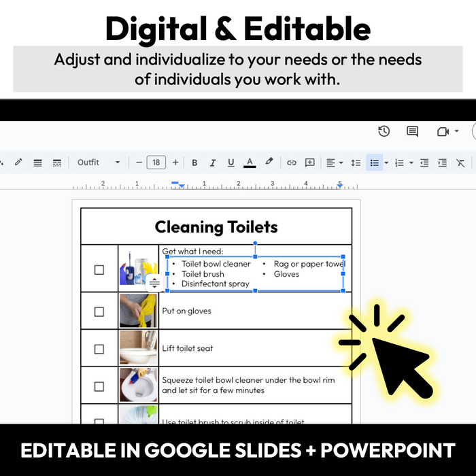Open the bulleted list options arrow
Image resolution: width=476 pixels, height=476 pixels.
click(386, 163)
